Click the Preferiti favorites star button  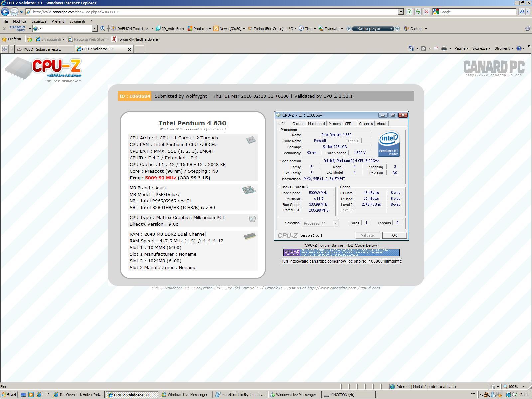click(x=12, y=39)
